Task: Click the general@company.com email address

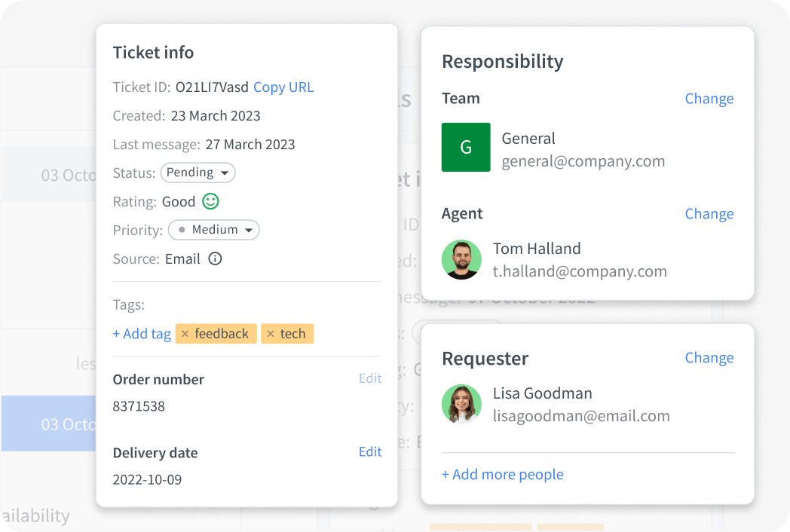Action: (583, 161)
